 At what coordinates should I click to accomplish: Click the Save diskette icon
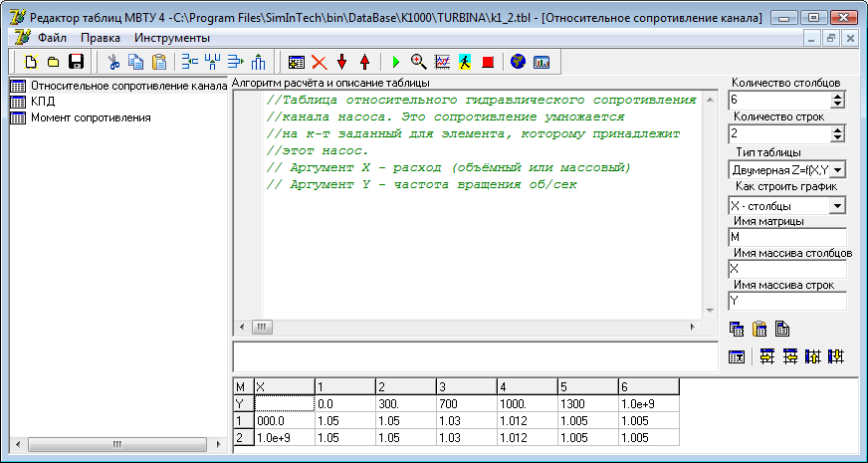coord(76,62)
